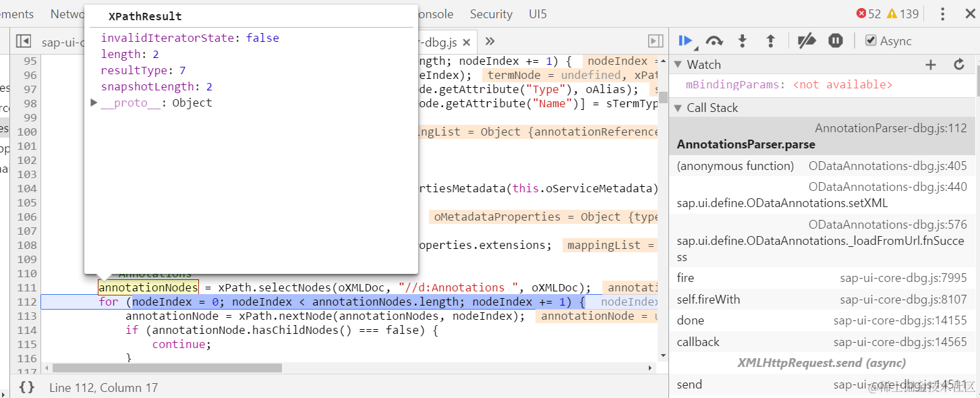Image resolution: width=980 pixels, height=398 pixels.
Task: Open AnnotationParser-dbg.js:112 source link
Action: click(891, 128)
